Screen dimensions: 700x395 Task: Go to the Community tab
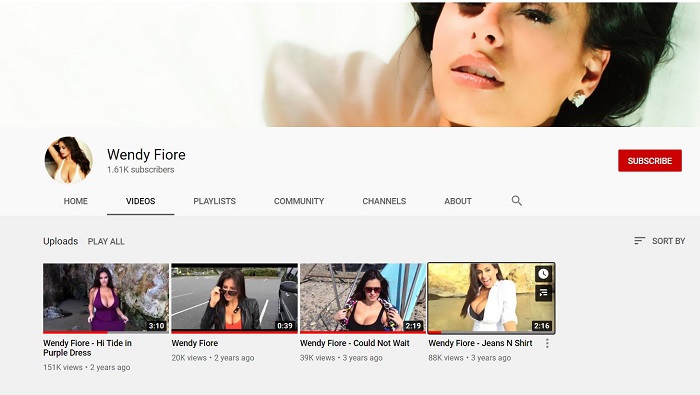pos(299,201)
